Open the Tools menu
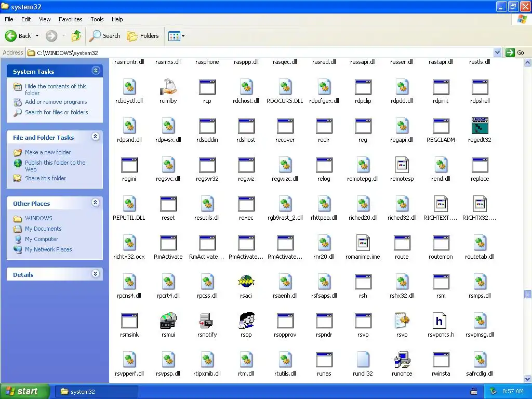 (97, 19)
